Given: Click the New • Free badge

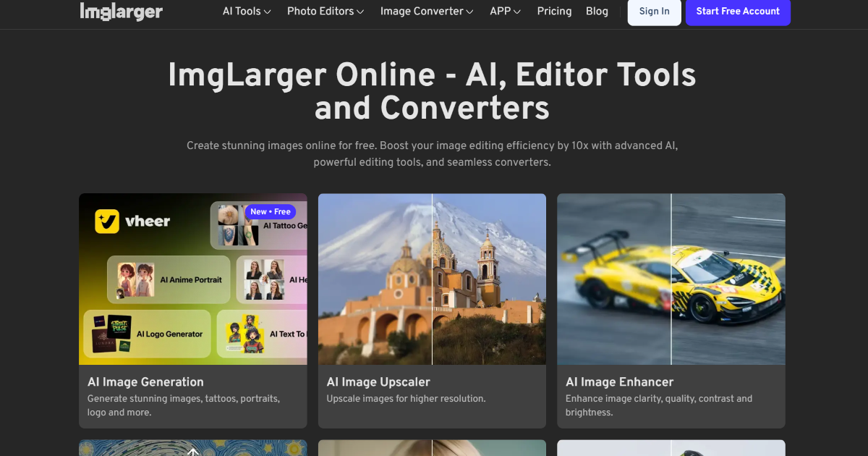Looking at the screenshot, I should tap(270, 211).
